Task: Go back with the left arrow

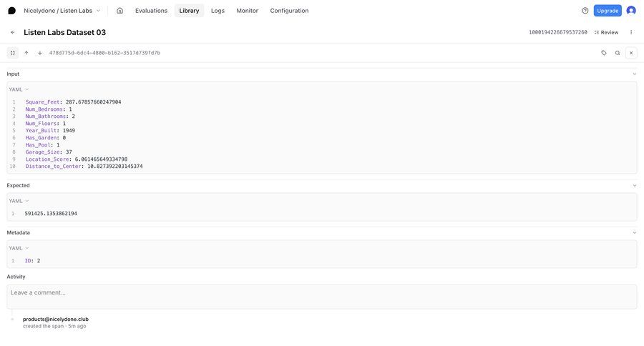Action: pyautogui.click(x=13, y=32)
